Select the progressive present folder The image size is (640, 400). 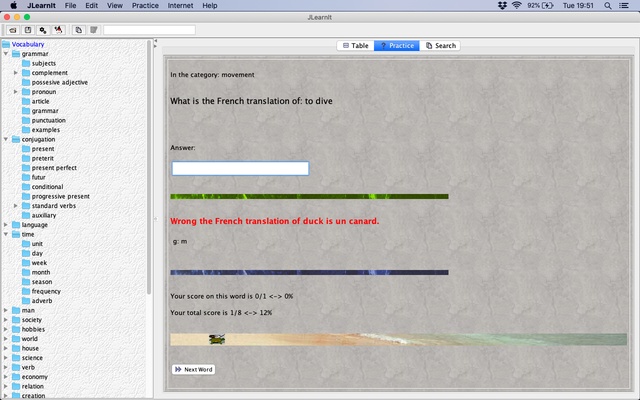[x=56, y=196]
